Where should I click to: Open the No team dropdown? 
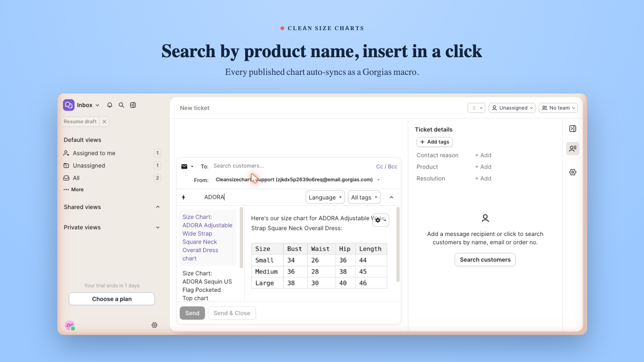[x=558, y=108]
